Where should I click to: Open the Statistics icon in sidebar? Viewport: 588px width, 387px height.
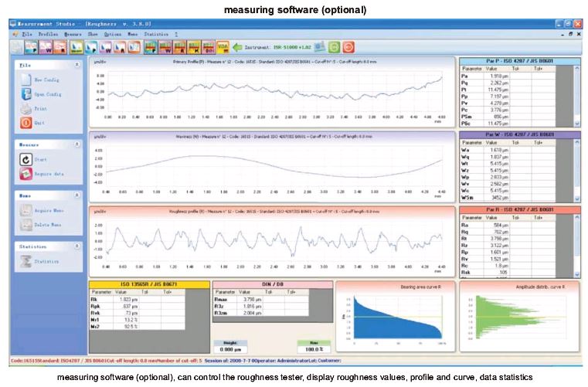[x=25, y=262]
